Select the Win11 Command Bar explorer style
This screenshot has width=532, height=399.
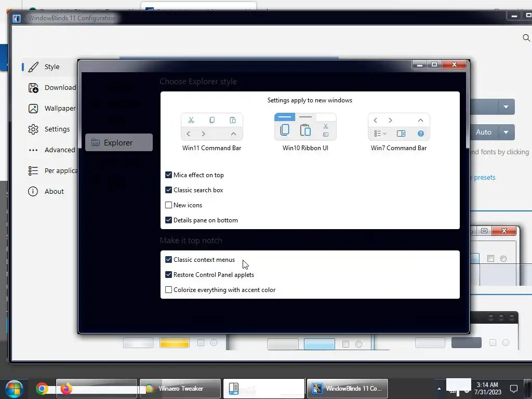(x=212, y=132)
